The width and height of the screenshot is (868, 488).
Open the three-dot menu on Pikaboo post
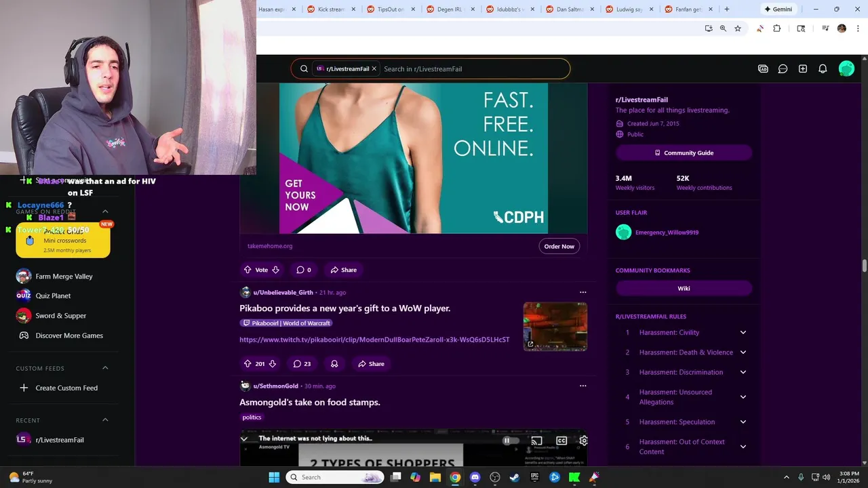pyautogui.click(x=583, y=292)
